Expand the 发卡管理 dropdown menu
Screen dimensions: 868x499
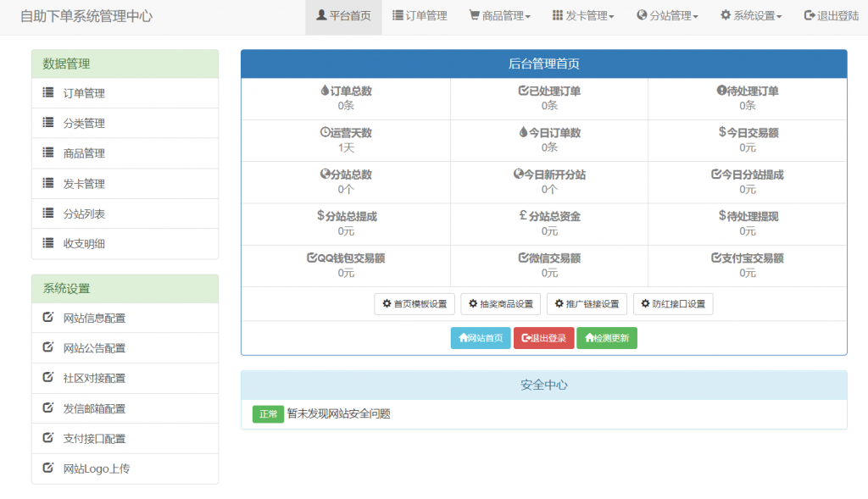tap(583, 16)
